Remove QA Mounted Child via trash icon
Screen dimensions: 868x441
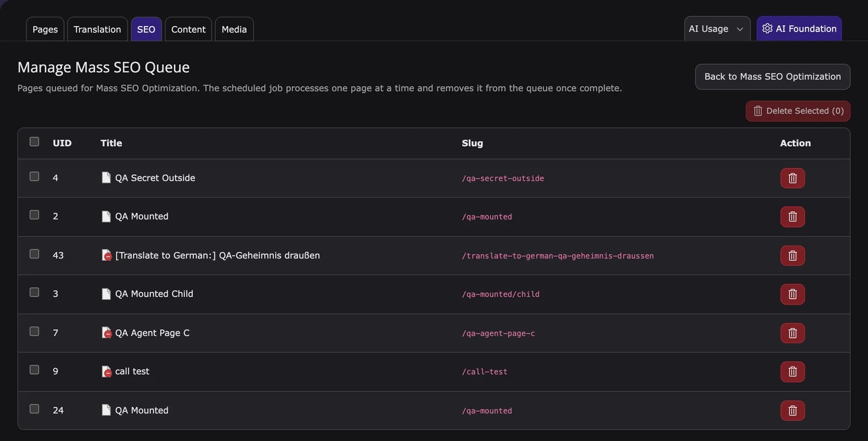tap(793, 294)
